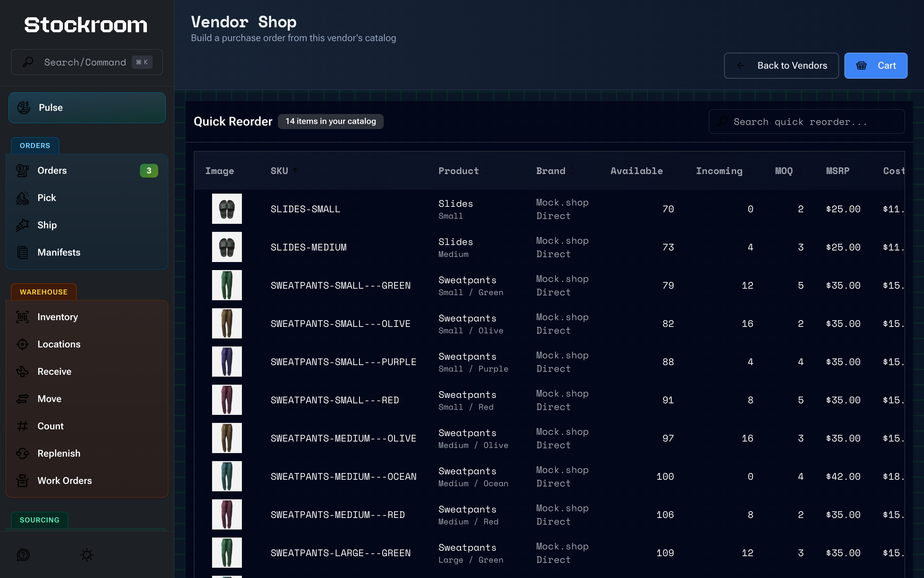The height and width of the screenshot is (578, 924).
Task: Open the Count menu item
Action: (87, 426)
